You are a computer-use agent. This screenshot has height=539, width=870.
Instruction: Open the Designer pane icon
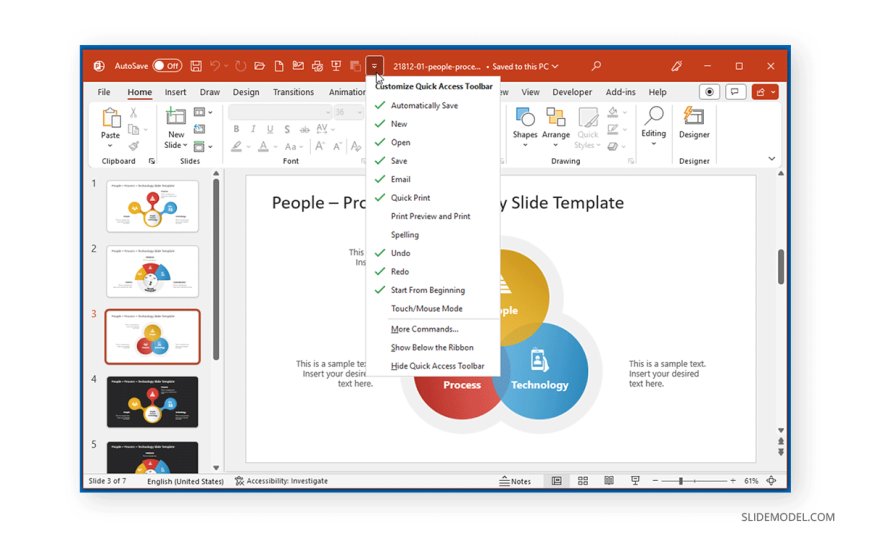point(694,120)
